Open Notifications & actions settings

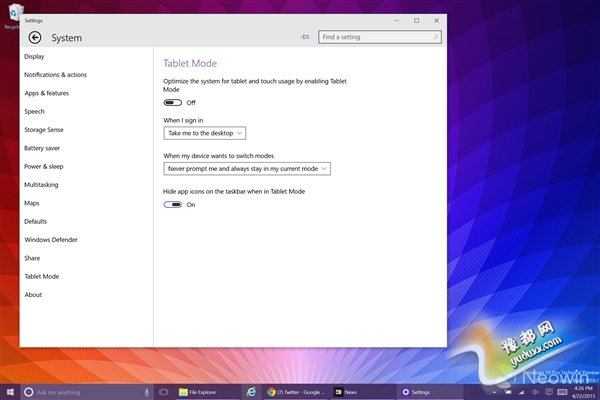point(55,75)
